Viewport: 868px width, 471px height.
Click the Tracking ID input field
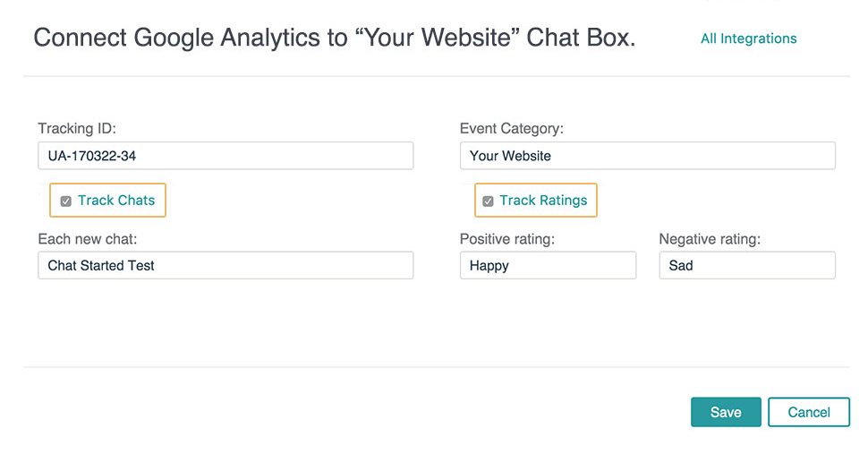pos(226,156)
